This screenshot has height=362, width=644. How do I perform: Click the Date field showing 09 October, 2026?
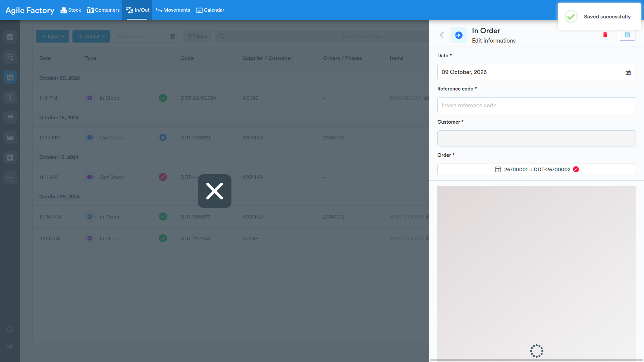[536, 72]
